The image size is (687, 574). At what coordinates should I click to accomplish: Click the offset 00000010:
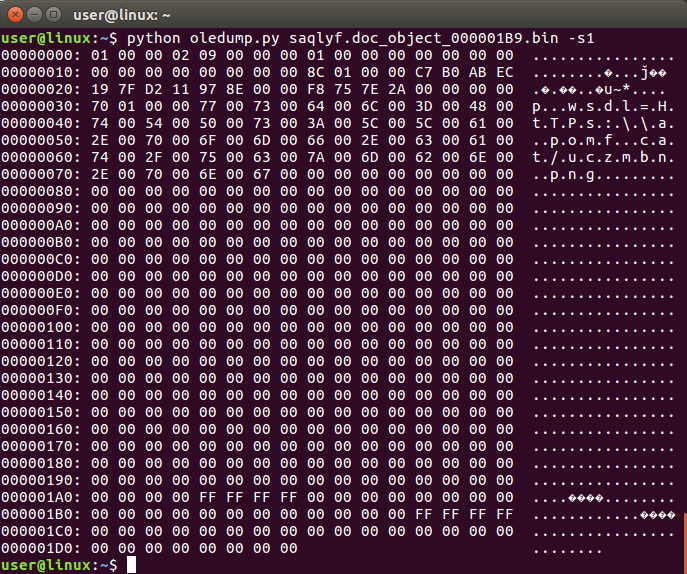pos(41,73)
